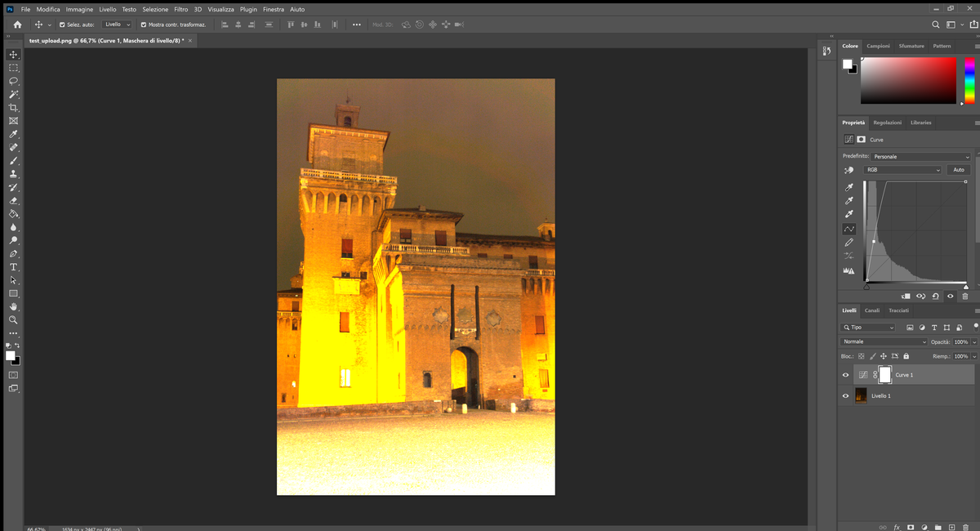Toggle visibility of Livello 1

(845, 395)
